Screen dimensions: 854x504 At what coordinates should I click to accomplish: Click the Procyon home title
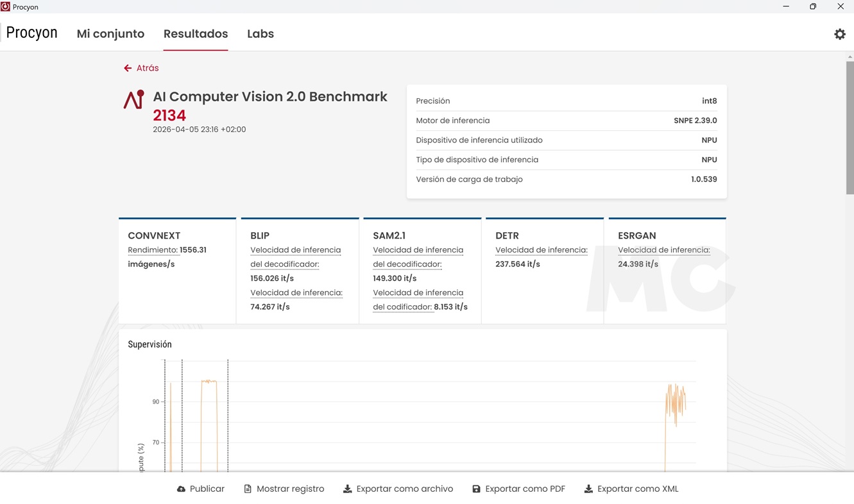tap(32, 33)
